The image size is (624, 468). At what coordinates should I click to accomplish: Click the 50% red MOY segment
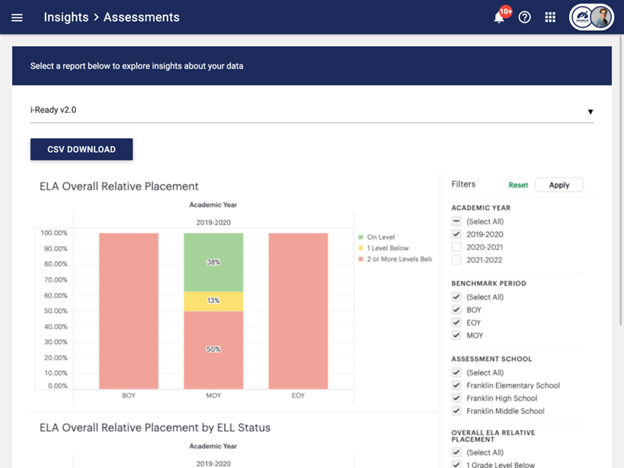[213, 350]
